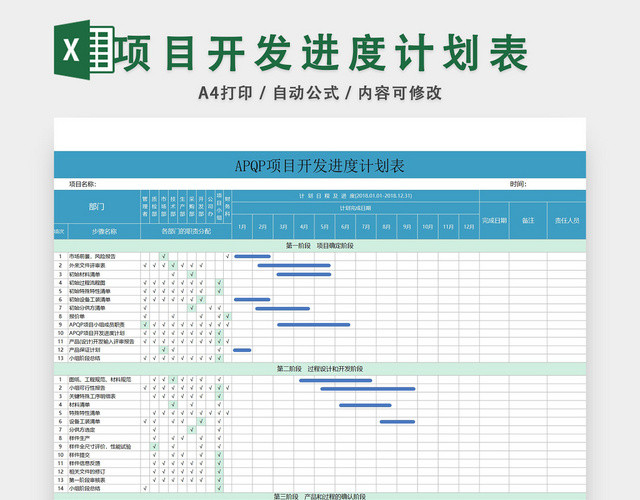This screenshot has width=640, height=500.
Task: Click the Gantt bar for 图纸、工程规范 row
Action: (336, 380)
